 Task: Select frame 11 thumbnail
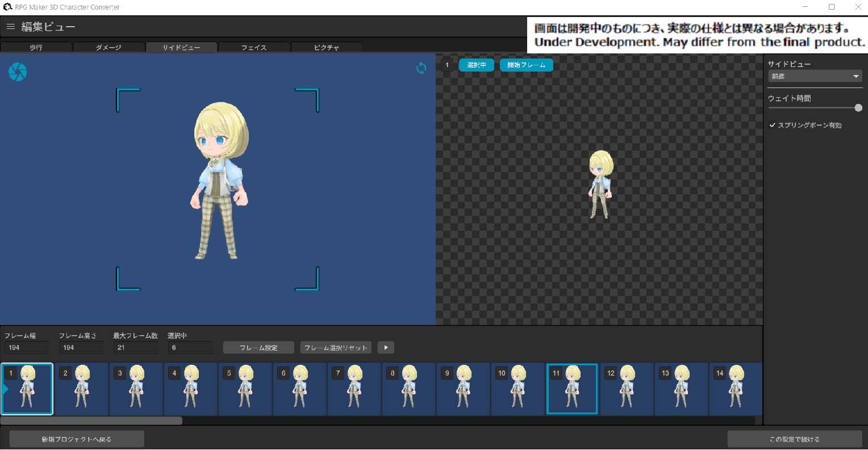pos(572,389)
